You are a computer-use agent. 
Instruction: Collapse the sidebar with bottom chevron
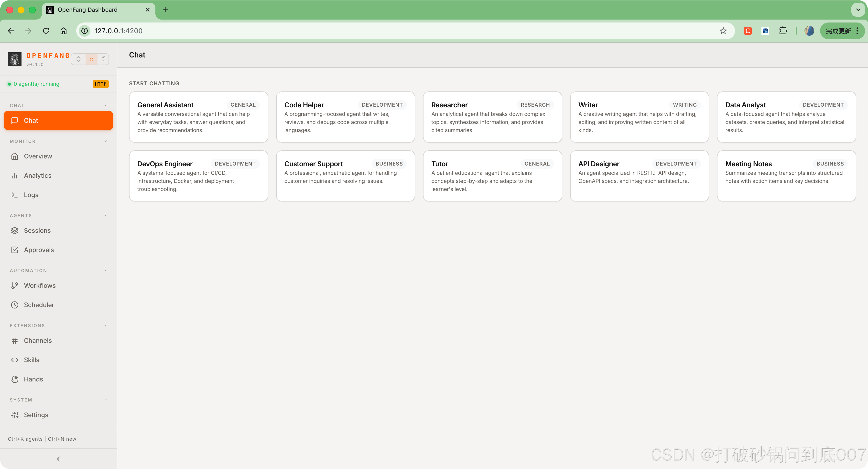[x=58, y=459]
